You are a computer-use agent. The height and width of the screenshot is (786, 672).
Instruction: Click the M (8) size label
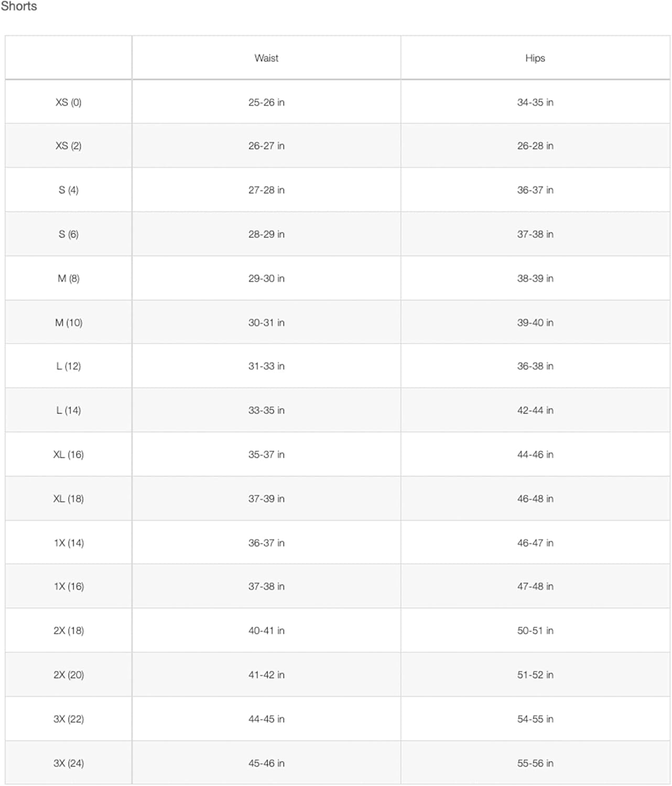click(x=69, y=278)
